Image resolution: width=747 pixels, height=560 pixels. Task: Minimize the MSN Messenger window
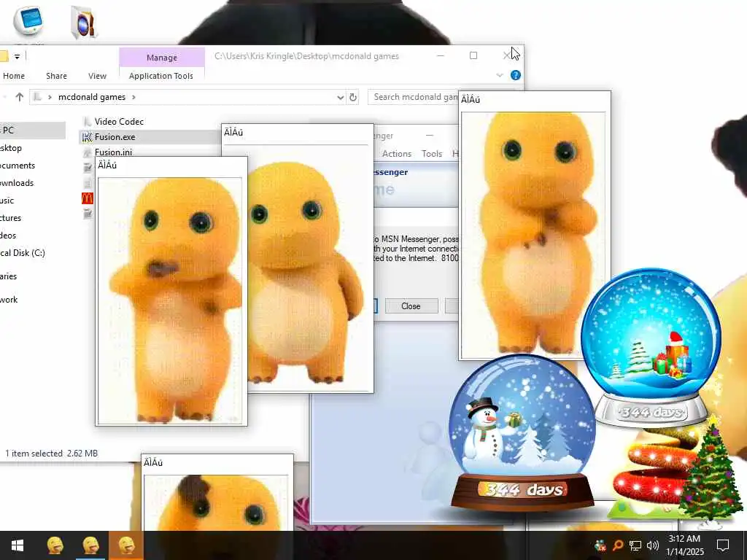(429, 136)
